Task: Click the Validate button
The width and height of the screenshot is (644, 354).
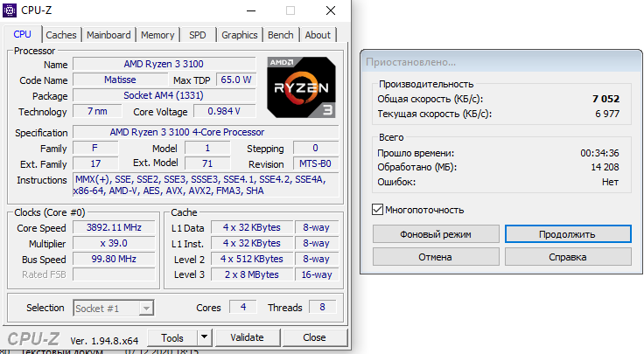Action: [x=247, y=337]
